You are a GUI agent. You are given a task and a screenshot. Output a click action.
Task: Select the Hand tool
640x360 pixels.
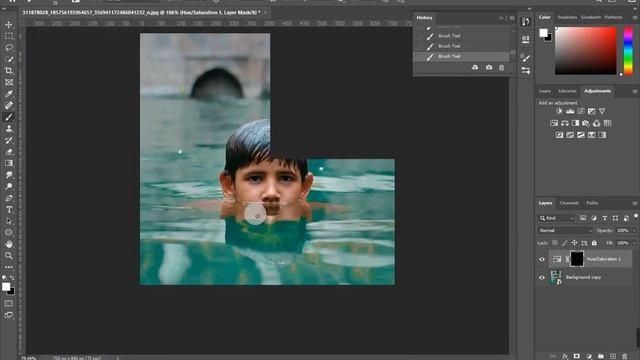tap(9, 244)
